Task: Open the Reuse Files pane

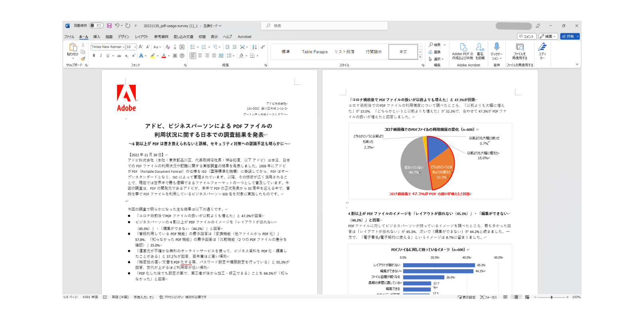Action: (520, 52)
